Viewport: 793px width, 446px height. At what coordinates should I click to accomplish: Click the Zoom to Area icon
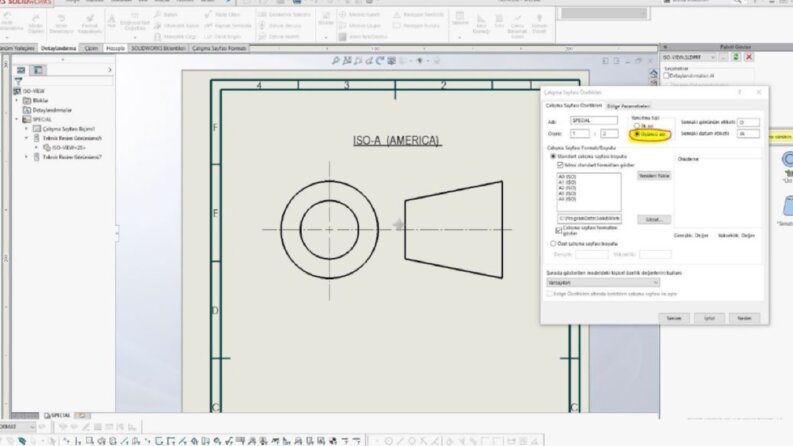tap(347, 61)
